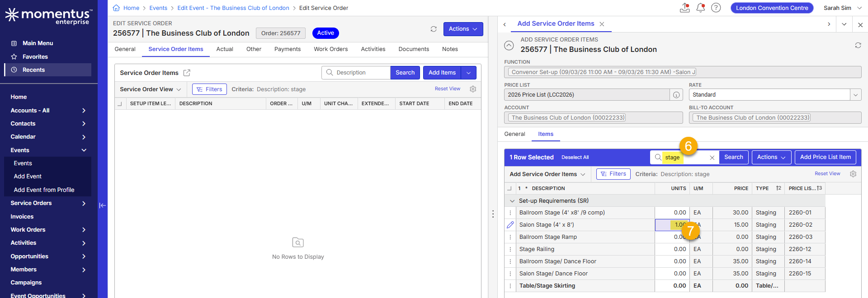868x298 pixels.
Task: Click the panel splitter three-dot handle
Action: click(493, 214)
